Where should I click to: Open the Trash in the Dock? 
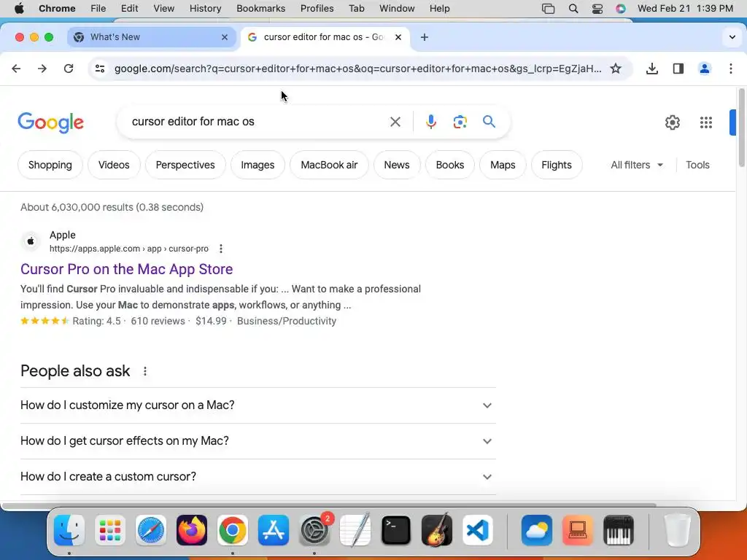[x=677, y=530]
